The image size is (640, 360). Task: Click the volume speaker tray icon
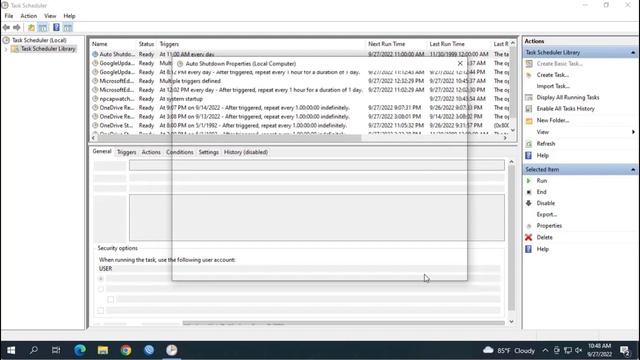[578, 350]
